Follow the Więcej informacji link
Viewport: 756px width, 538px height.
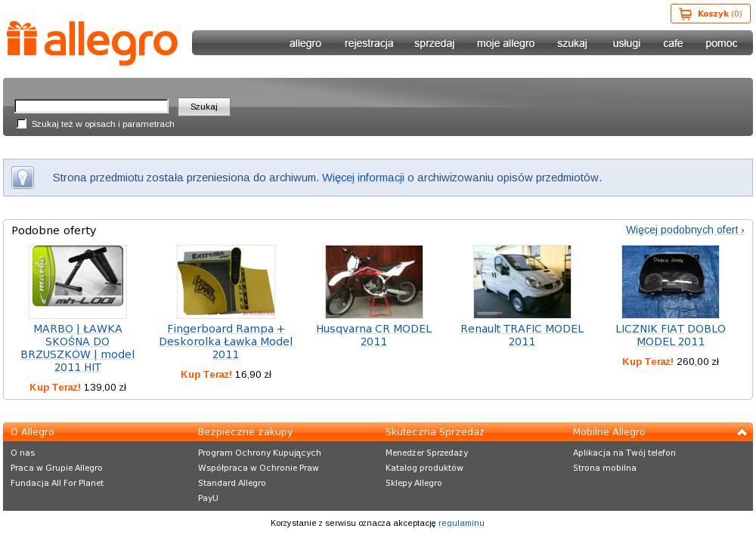tap(363, 178)
